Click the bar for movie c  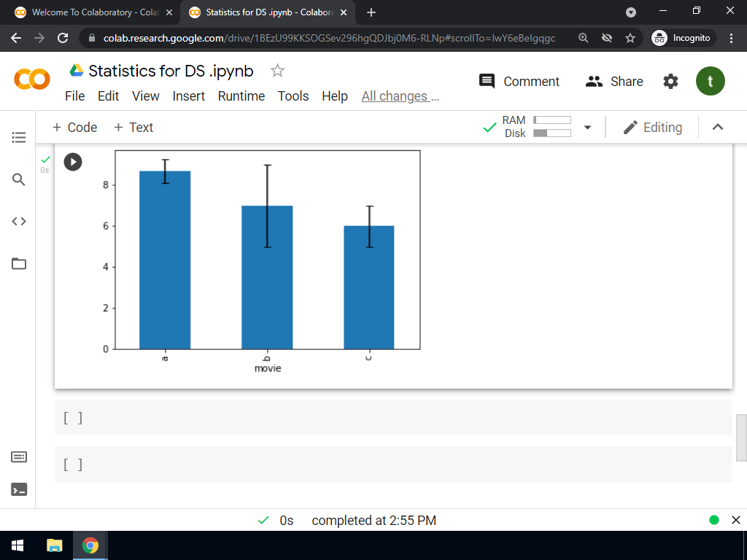[368, 287]
